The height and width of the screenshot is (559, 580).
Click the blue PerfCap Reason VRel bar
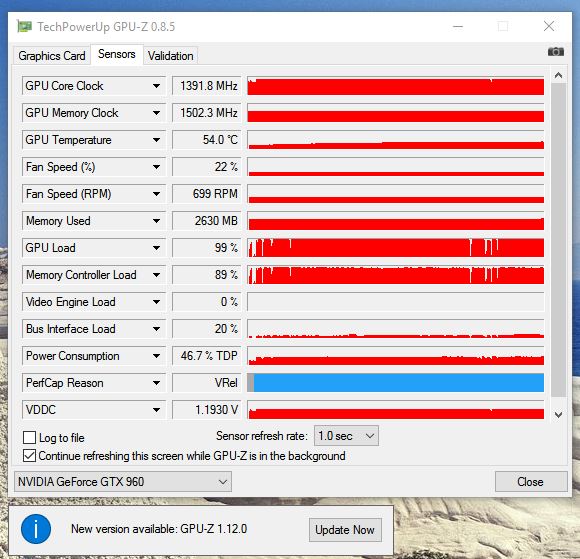(x=399, y=383)
